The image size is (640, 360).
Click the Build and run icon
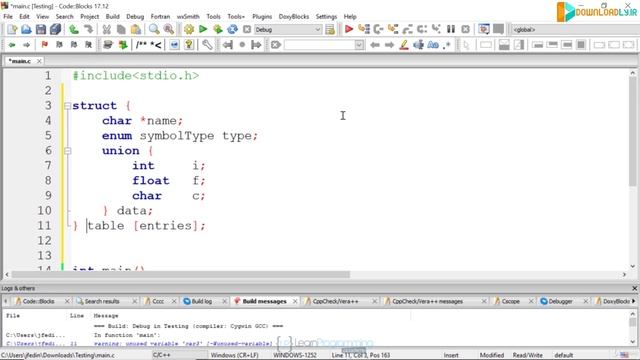coord(218,29)
